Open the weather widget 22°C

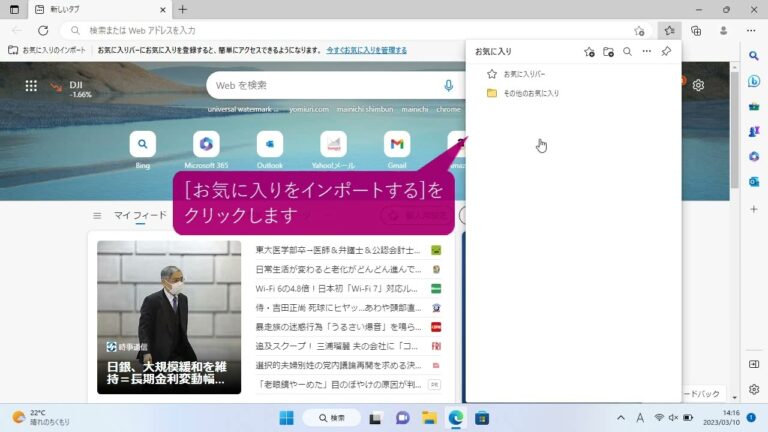pos(41,417)
